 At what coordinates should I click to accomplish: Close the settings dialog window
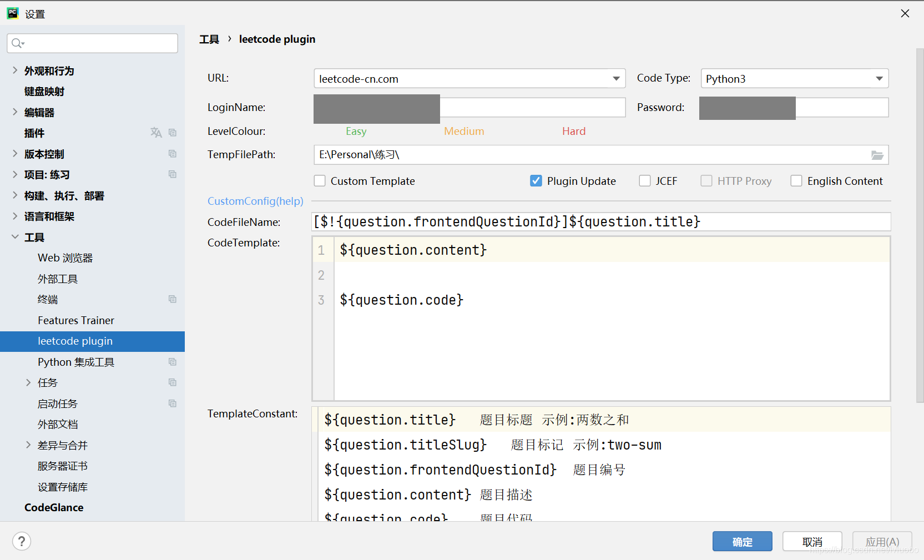[905, 13]
